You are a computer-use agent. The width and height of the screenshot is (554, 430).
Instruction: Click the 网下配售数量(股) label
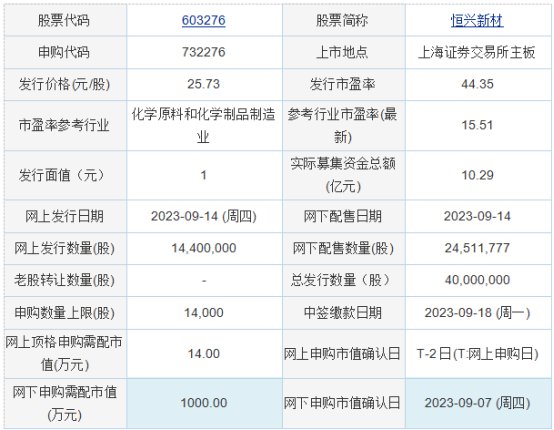coord(343,248)
